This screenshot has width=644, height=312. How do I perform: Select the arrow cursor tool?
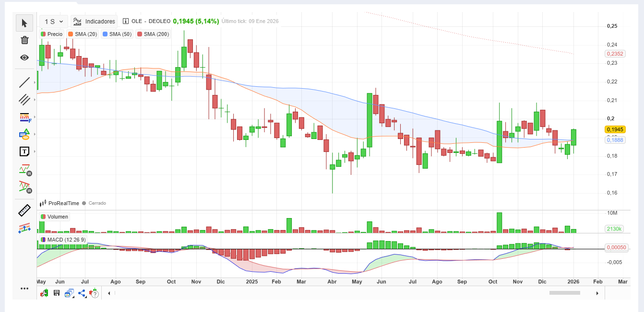[x=24, y=23]
